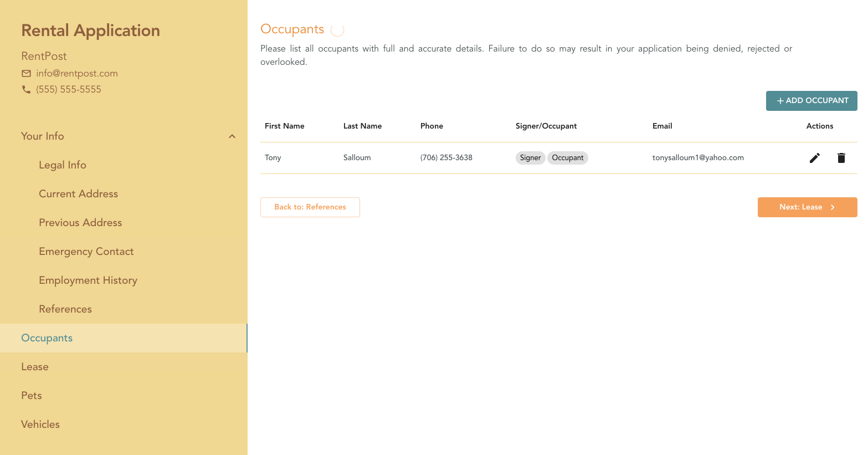Open the Pets section in the sidebar
This screenshot has height=455, width=868.
(x=31, y=395)
